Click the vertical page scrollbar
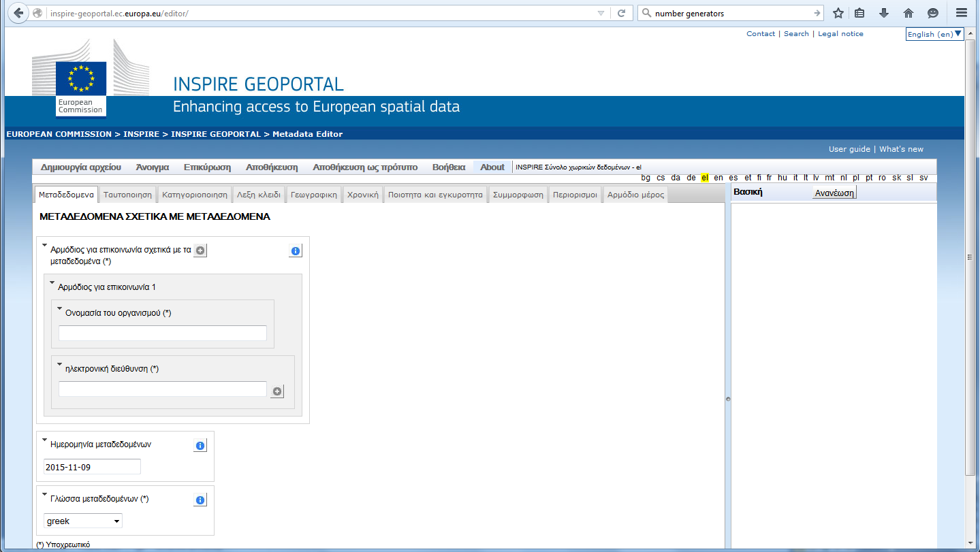 (x=971, y=257)
